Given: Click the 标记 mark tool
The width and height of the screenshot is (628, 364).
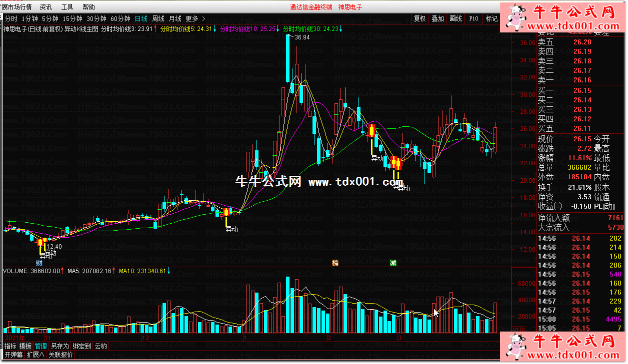Looking at the screenshot, I should click(x=491, y=18).
